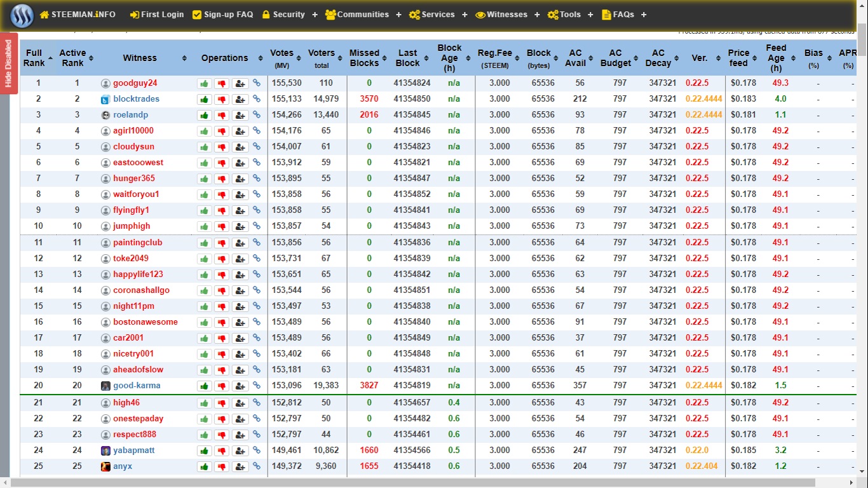Click the horizontal scrollbar thumb
This screenshot has height=488, width=868.
[413, 482]
